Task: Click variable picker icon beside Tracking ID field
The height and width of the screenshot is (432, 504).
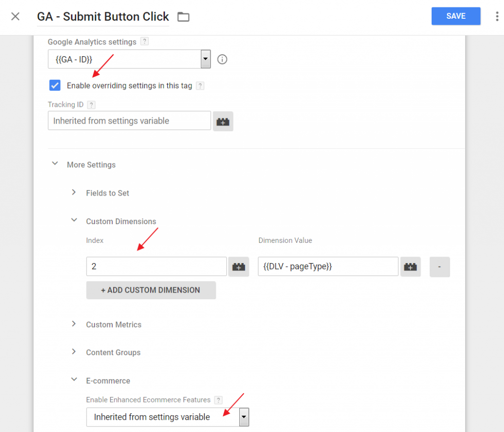Action: tap(223, 121)
